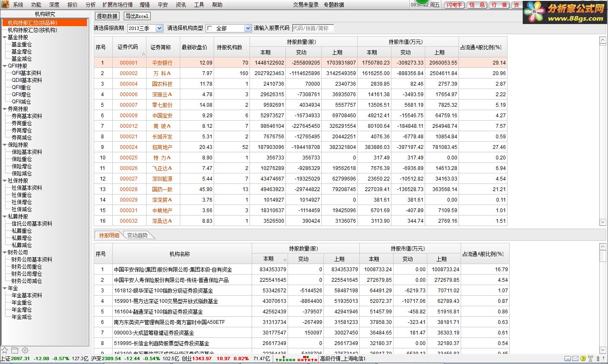Click the red-green market breadth indicator in status bar
The width and height of the screenshot is (608, 364).
point(296,359)
